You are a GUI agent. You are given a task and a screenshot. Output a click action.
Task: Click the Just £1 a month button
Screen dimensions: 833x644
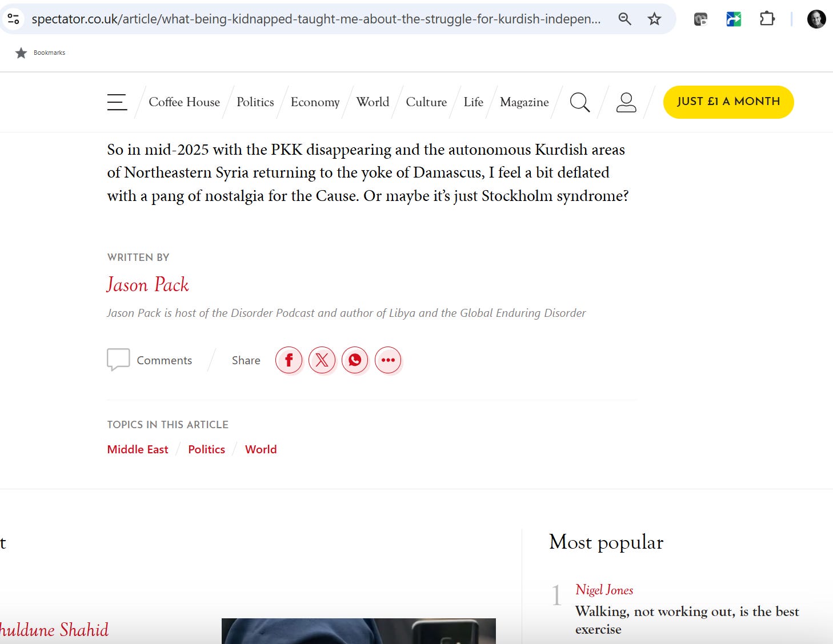(728, 102)
